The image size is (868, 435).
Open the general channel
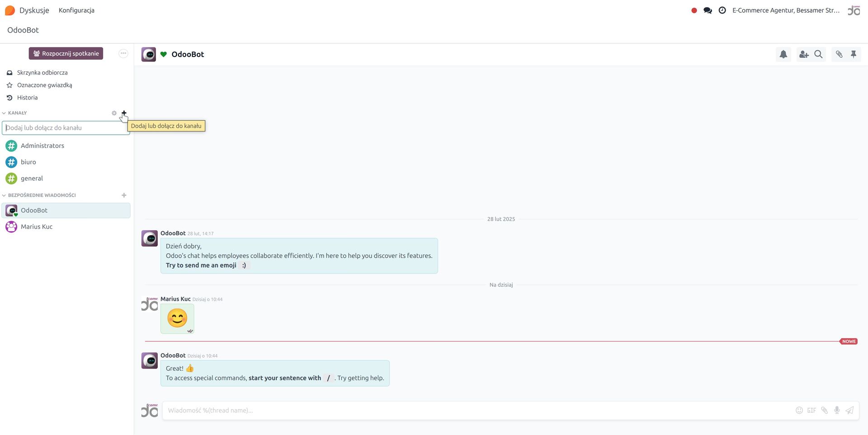tap(66, 178)
